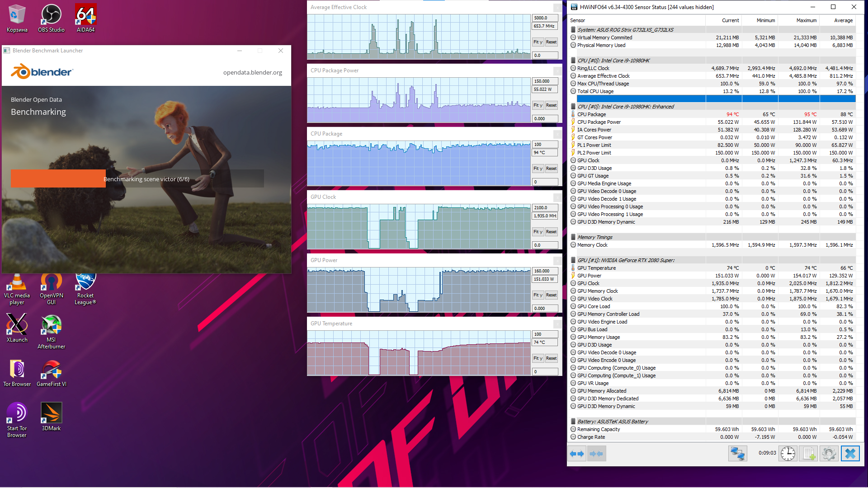This screenshot has height=488, width=868.
Task: Click Fit y on CPU Package Power graph
Action: click(x=538, y=105)
